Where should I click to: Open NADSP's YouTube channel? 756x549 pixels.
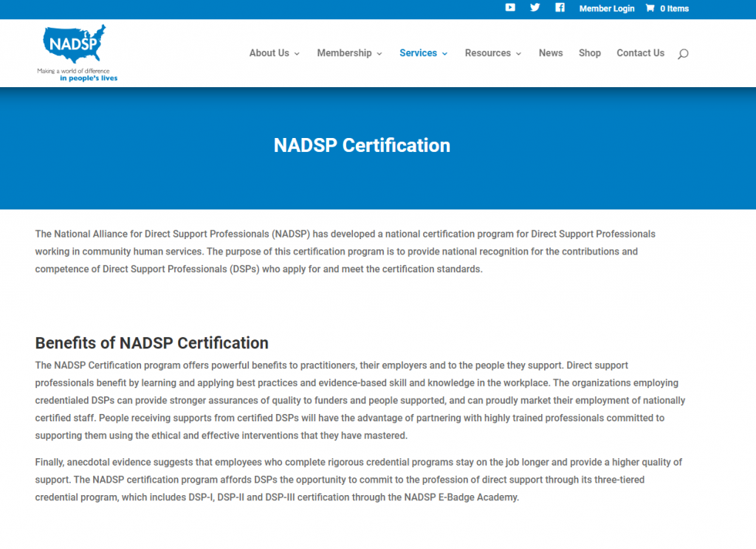click(510, 8)
